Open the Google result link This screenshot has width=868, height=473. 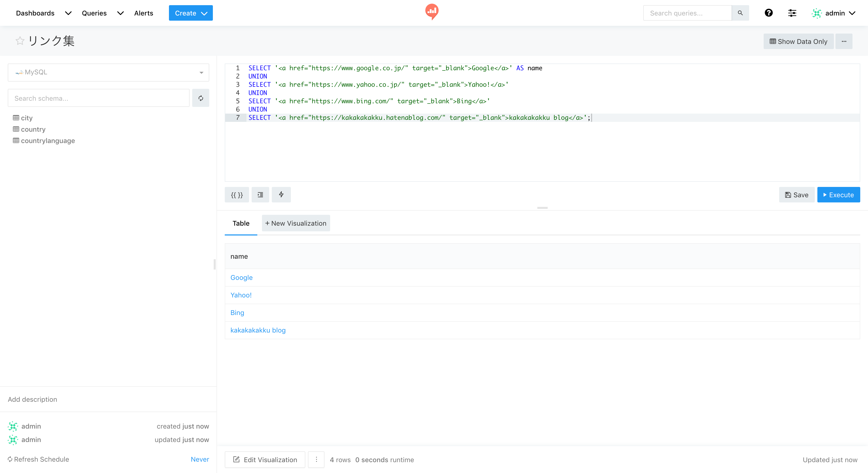[241, 277]
